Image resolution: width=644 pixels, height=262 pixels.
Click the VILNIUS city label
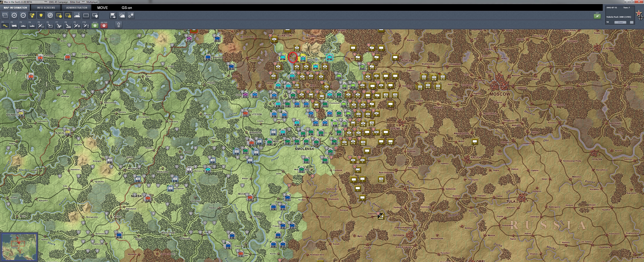click(x=59, y=133)
